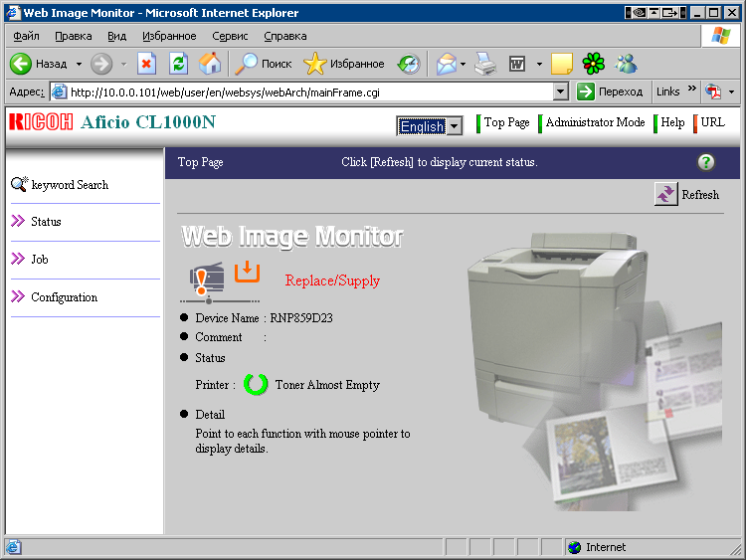Click the Forward navigation arrow
Screen dimensions: 746x560
[x=101, y=64]
